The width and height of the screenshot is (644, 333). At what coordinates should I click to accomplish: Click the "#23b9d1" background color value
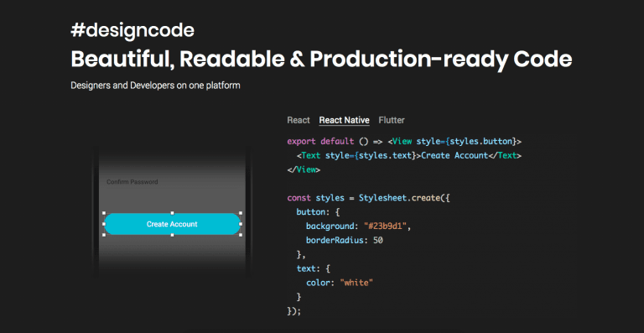coord(387,226)
